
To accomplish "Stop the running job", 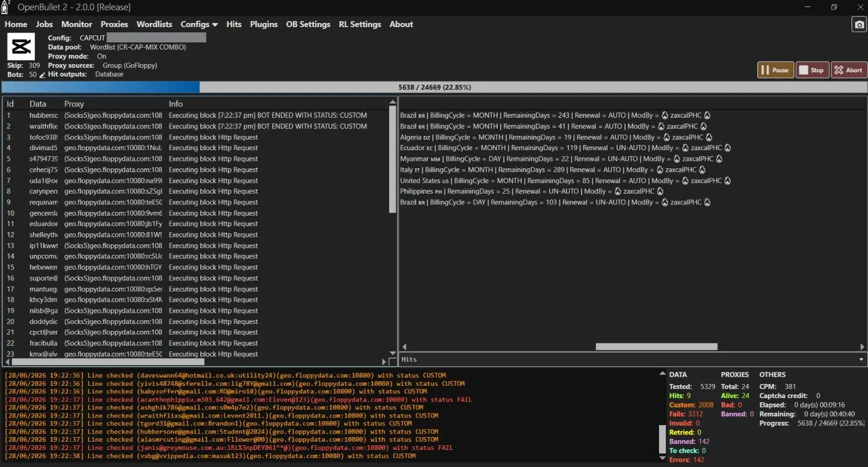I will click(812, 70).
